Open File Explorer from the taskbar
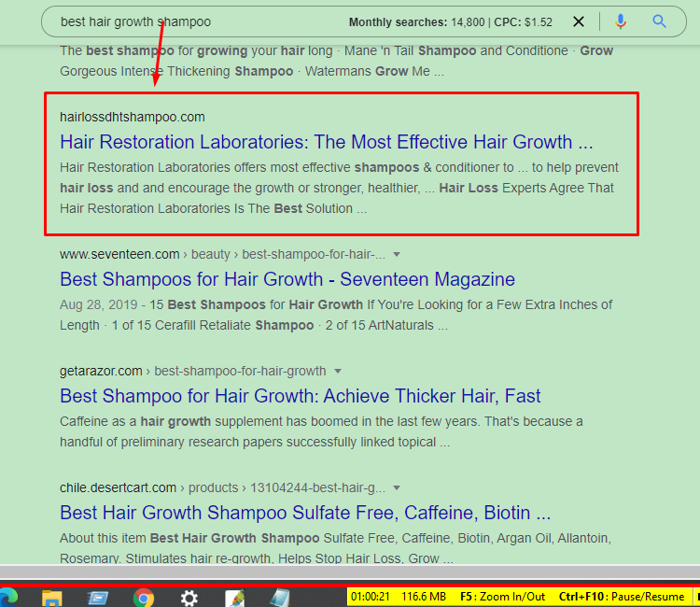 (51, 597)
